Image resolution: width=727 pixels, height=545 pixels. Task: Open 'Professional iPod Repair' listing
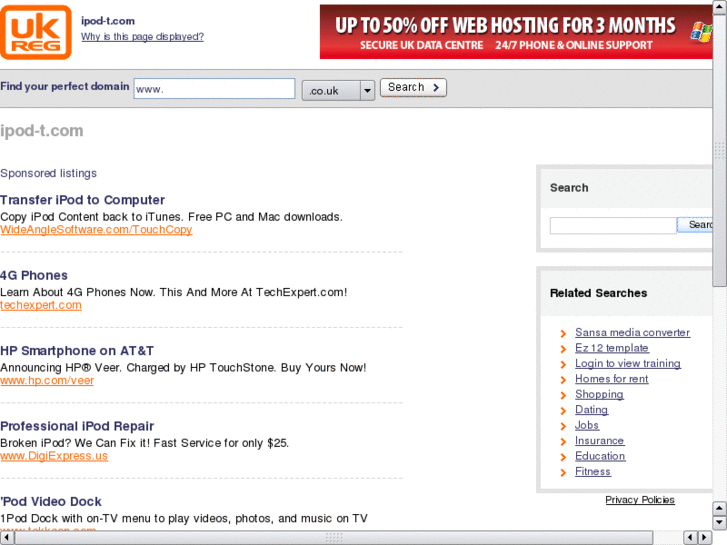point(77,426)
